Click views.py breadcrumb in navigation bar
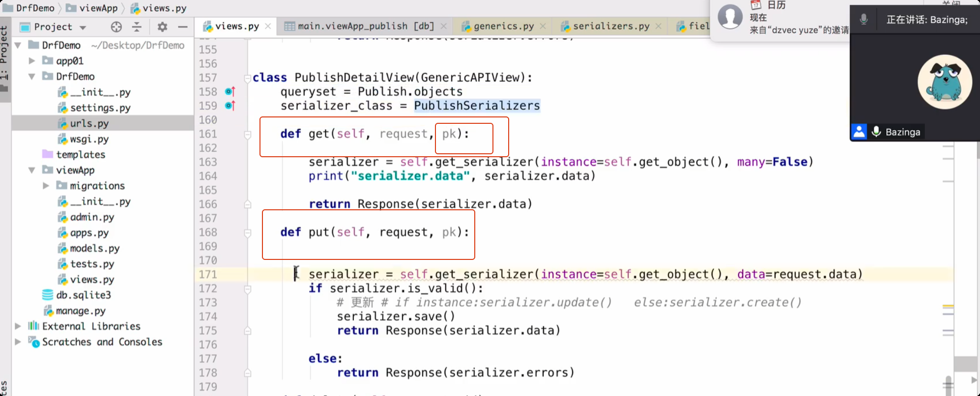This screenshot has height=396, width=980. pyautogui.click(x=159, y=8)
